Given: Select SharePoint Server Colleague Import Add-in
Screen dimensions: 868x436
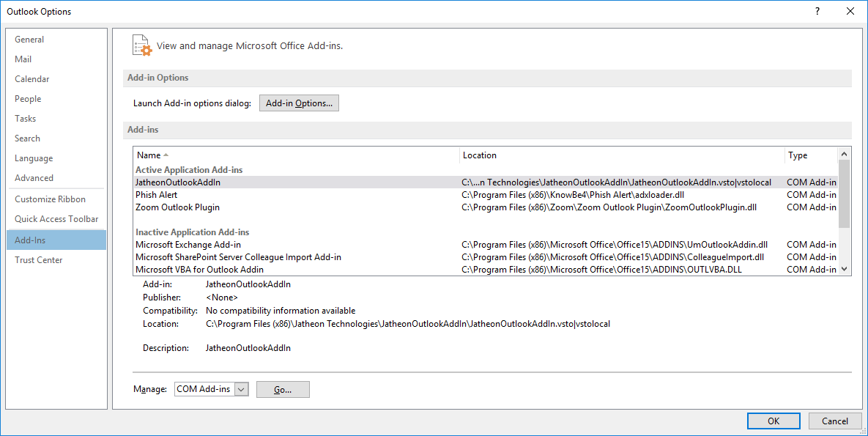Looking at the screenshot, I should coord(486,257).
